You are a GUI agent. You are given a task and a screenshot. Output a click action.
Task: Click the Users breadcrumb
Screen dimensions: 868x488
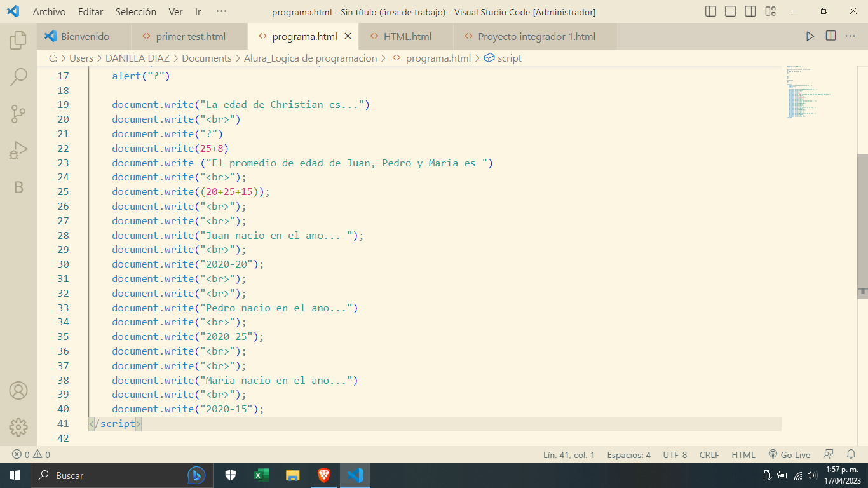click(x=81, y=58)
